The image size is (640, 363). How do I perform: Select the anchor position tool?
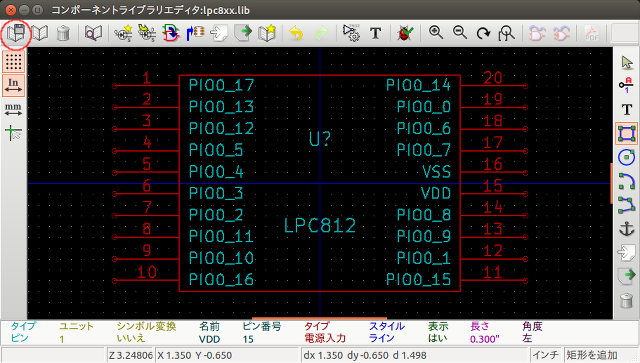(627, 228)
